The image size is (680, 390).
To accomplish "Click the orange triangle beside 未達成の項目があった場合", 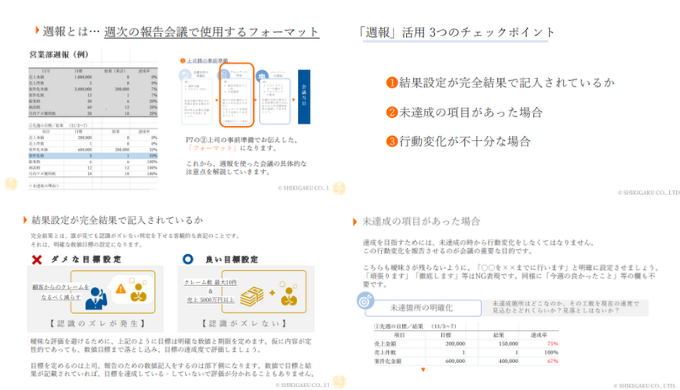I will pos(355,222).
